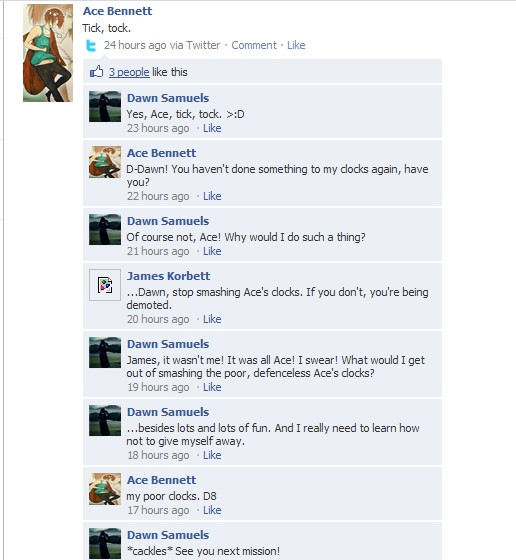This screenshot has height=560, width=516.
Task: Click the broken image avatar of James Korbett
Action: pyautogui.click(x=105, y=285)
